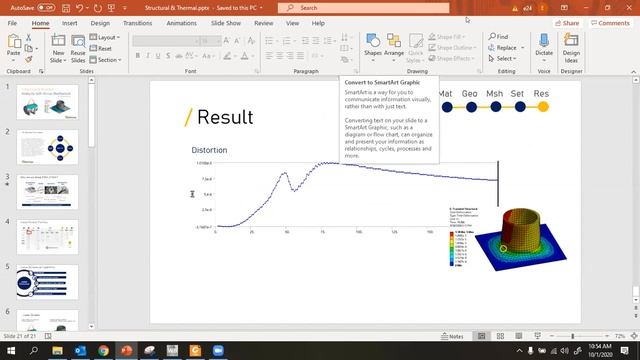Expand the Layout dropdown

105,38
